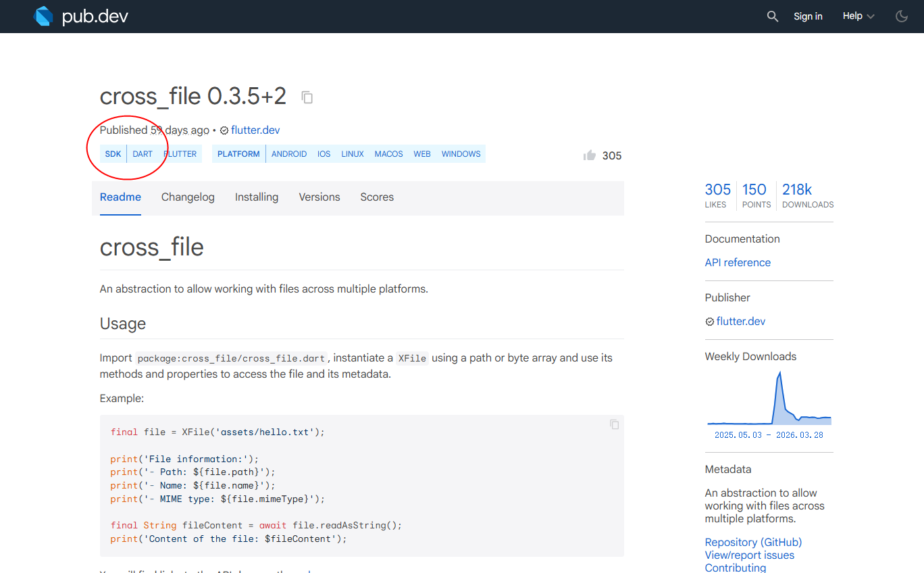Click the IOS platform tag
This screenshot has width=924, height=573.
click(324, 154)
